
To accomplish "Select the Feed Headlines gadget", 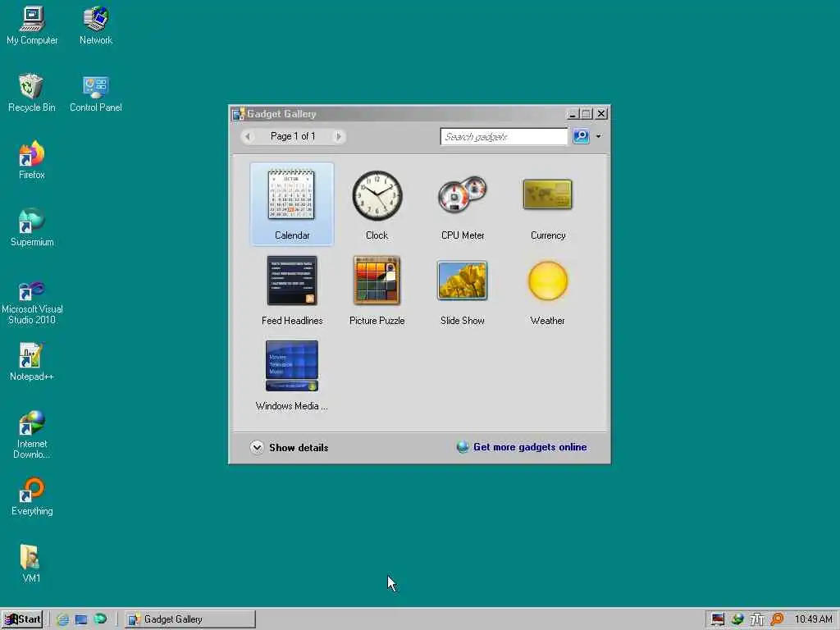I will click(292, 290).
